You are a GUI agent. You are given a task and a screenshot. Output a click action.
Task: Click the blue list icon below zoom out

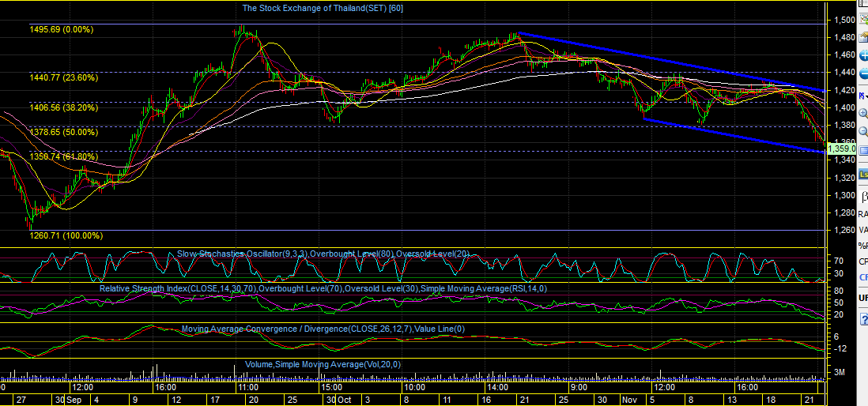pos(863,150)
